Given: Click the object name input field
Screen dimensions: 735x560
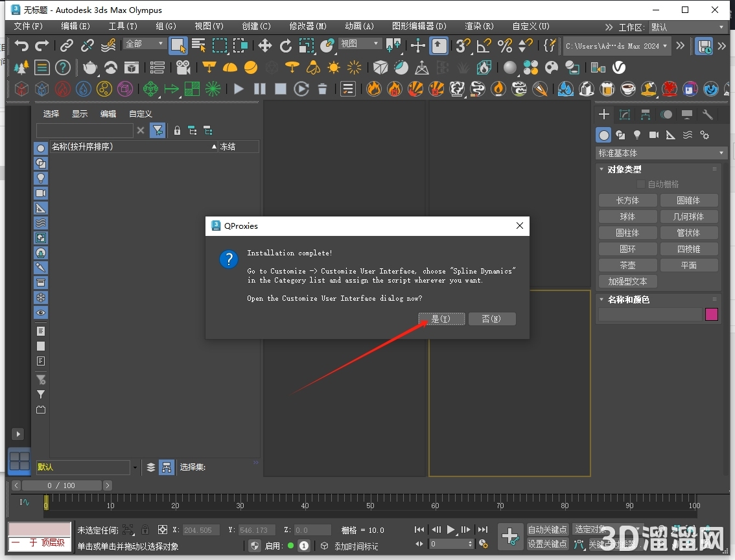Looking at the screenshot, I should coord(649,314).
